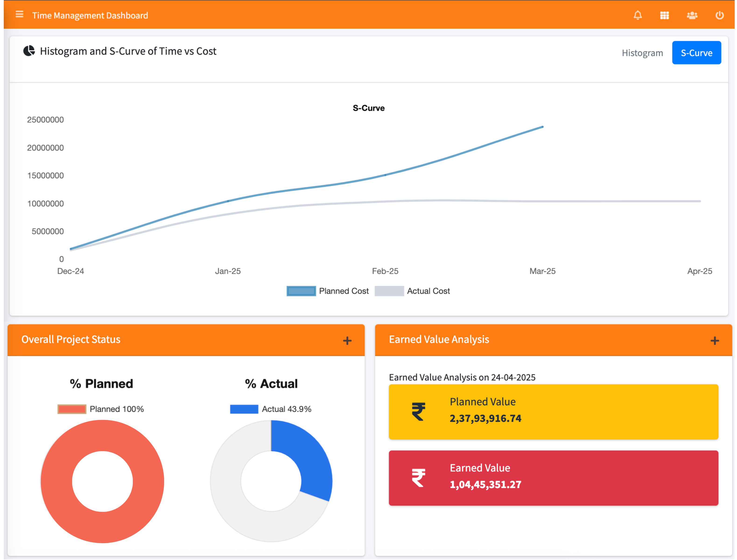The width and height of the screenshot is (737, 560).
Task: Switch to the Histogram tab
Action: coord(642,53)
